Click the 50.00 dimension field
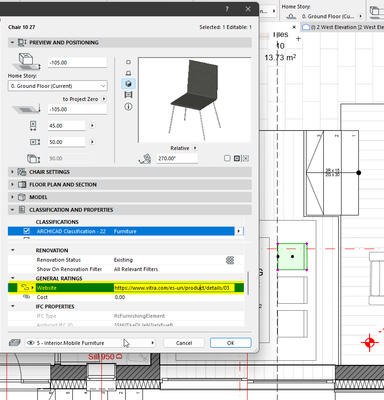This screenshot has width=384, height=400. [67, 142]
